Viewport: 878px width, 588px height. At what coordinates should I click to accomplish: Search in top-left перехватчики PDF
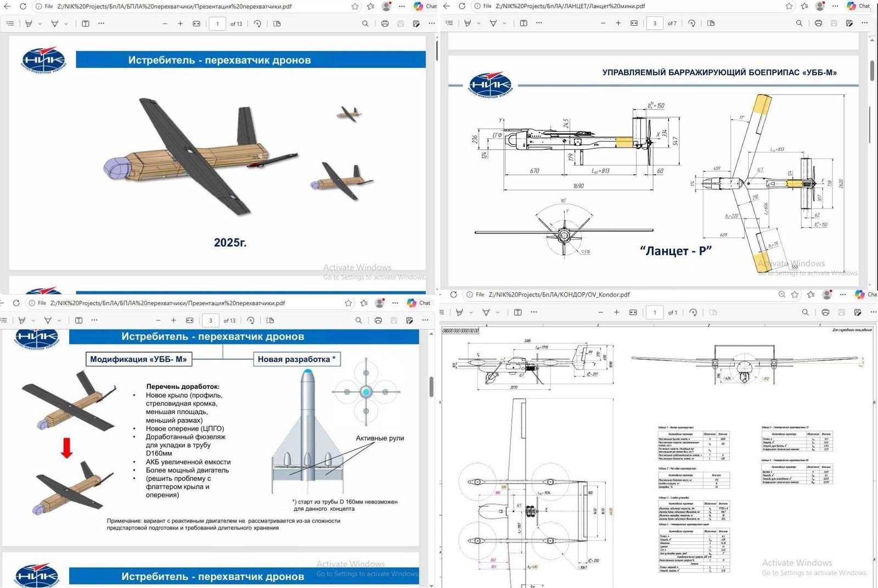[365, 24]
